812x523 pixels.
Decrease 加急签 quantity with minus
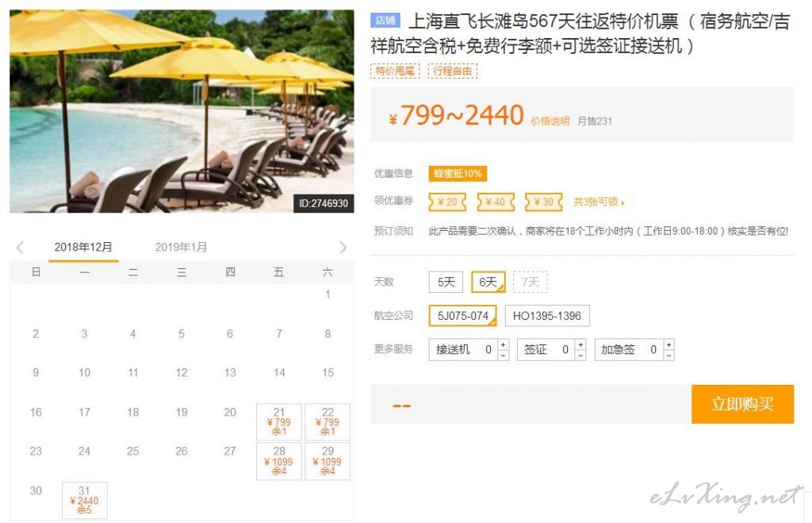[x=668, y=356]
